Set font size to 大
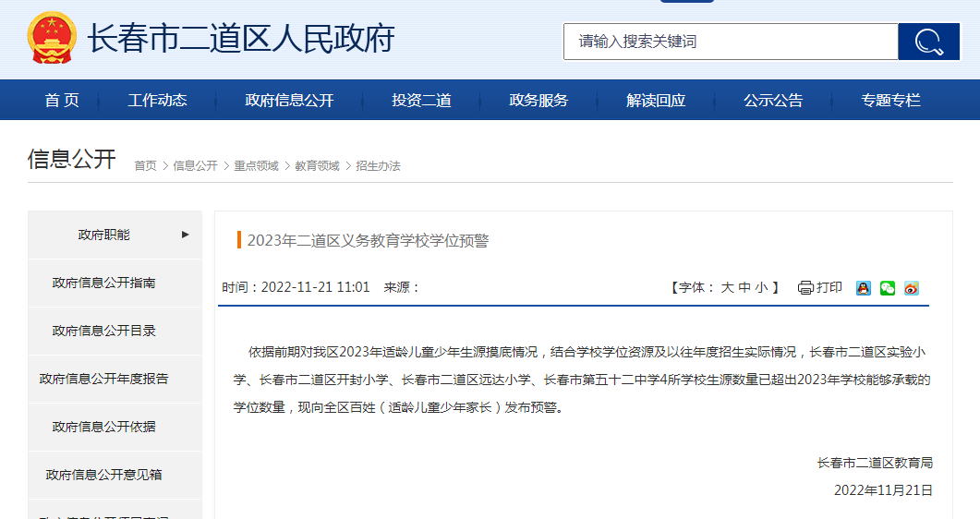The width and height of the screenshot is (980, 519). 727,287
